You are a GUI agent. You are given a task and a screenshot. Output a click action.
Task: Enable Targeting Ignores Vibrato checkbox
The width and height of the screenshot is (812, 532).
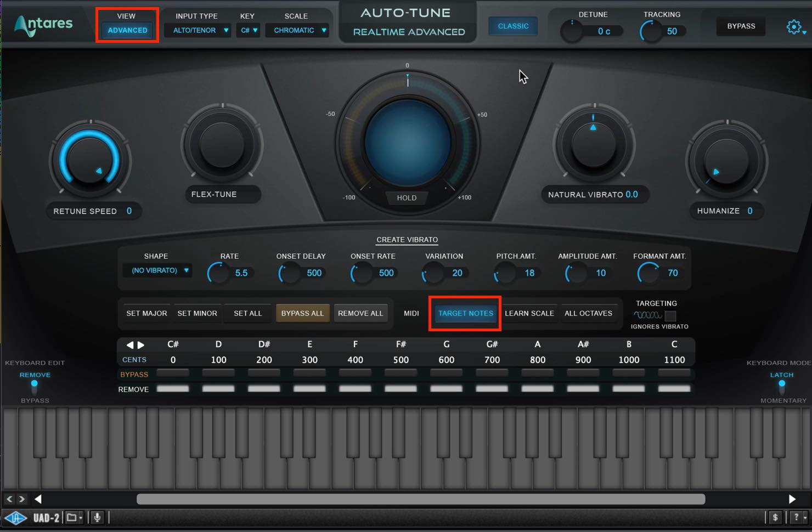(x=670, y=315)
